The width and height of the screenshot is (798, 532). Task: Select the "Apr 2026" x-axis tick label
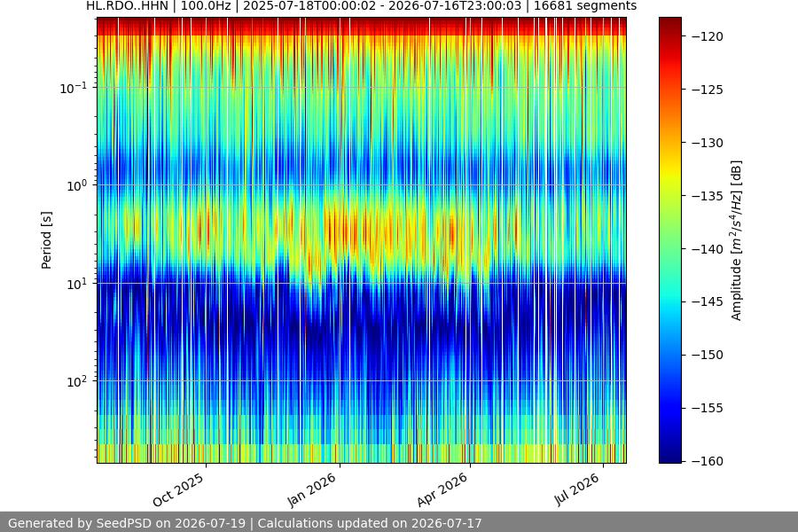pyautogui.click(x=442, y=489)
